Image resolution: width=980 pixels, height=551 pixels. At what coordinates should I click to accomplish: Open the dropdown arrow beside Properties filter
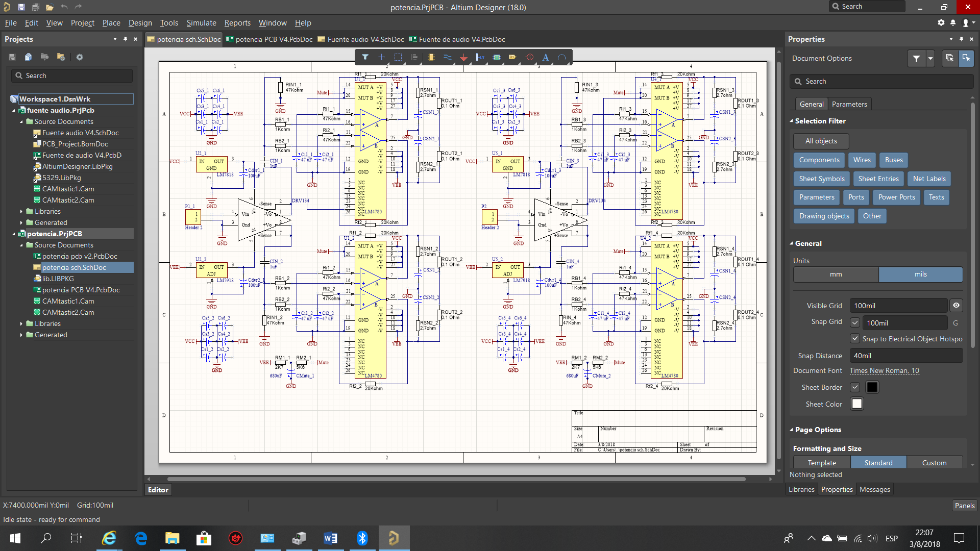930,59
